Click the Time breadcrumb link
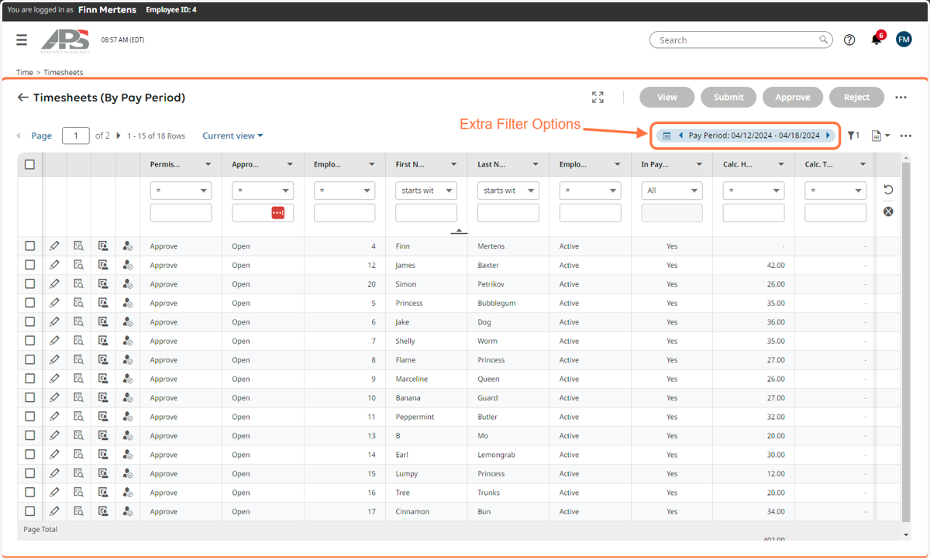This screenshot has height=560, width=930. pos(25,72)
